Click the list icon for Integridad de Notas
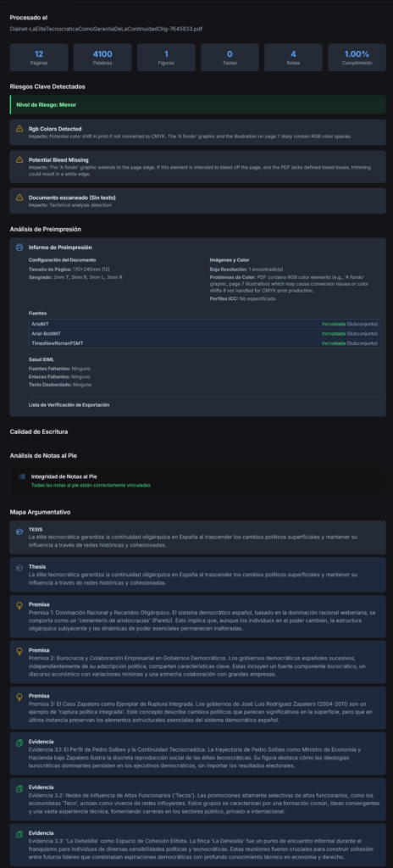 point(21,476)
